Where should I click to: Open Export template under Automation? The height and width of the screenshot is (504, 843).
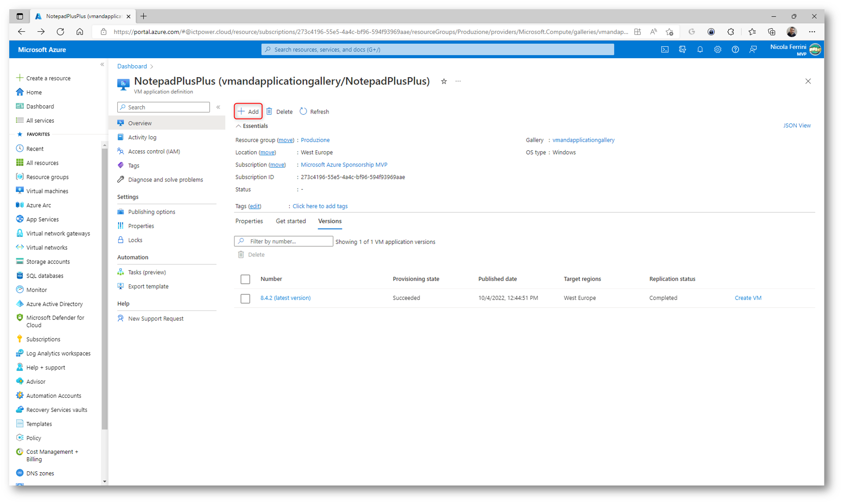point(148,286)
